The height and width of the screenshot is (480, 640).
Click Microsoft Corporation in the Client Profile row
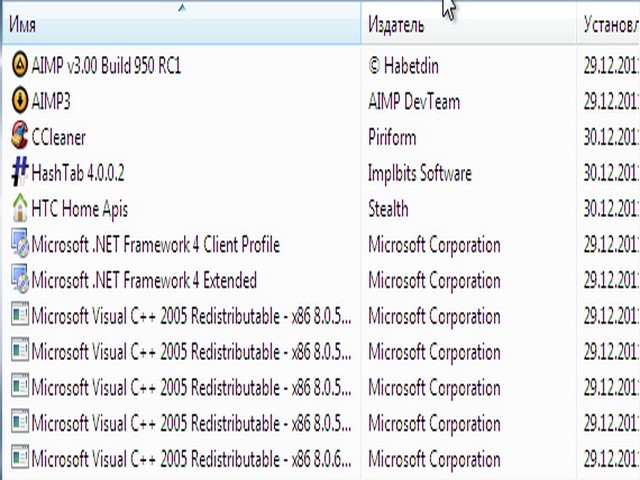click(x=434, y=245)
